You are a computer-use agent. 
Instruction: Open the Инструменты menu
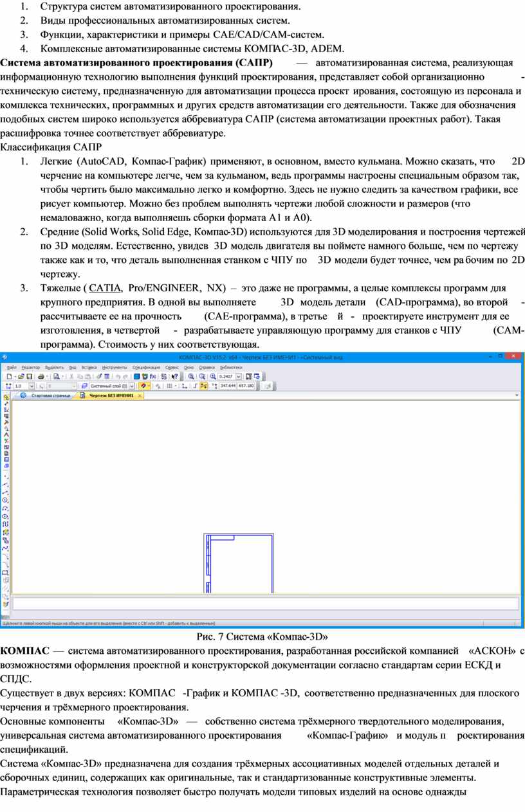(x=115, y=366)
